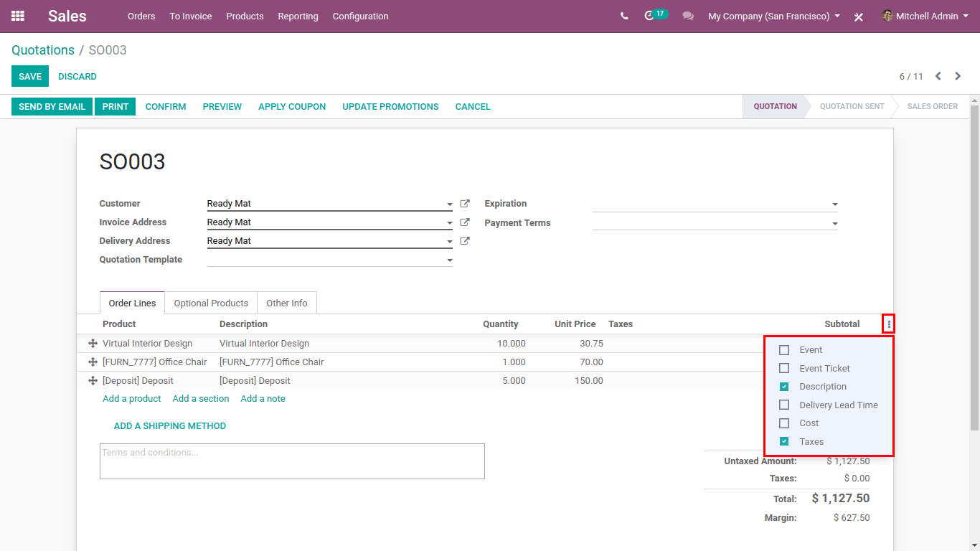This screenshot has height=551, width=980.
Task: Click Add a section link
Action: tap(201, 399)
